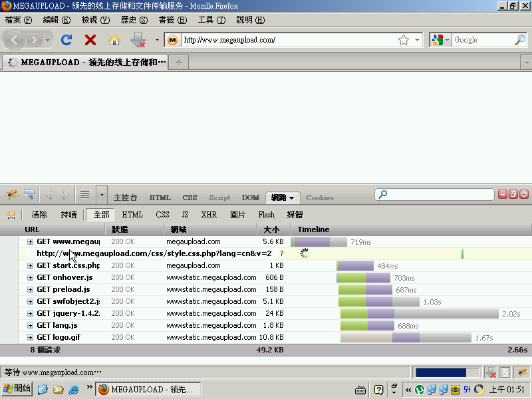Bookmark this page with the star icon
The height and width of the screenshot is (399, 532).
(404, 40)
